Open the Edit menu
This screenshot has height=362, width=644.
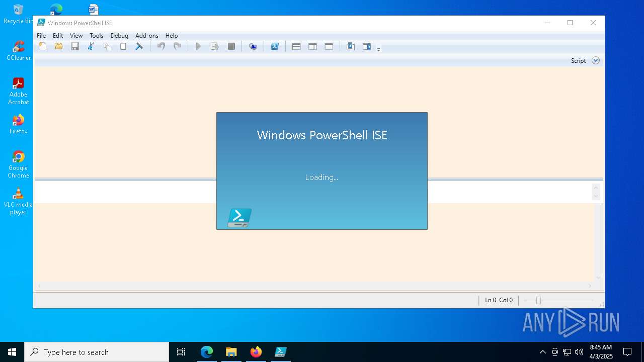pyautogui.click(x=58, y=36)
